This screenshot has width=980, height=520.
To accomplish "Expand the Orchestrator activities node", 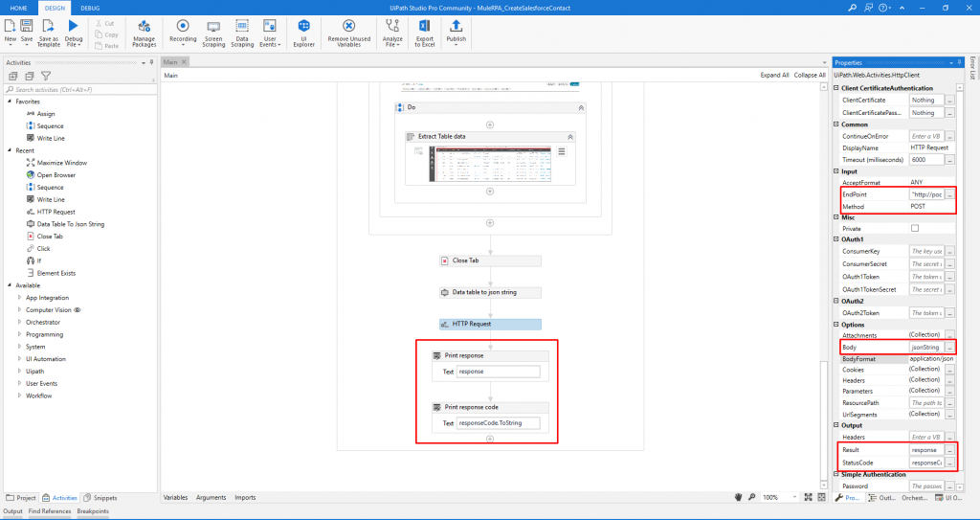I will (19, 323).
